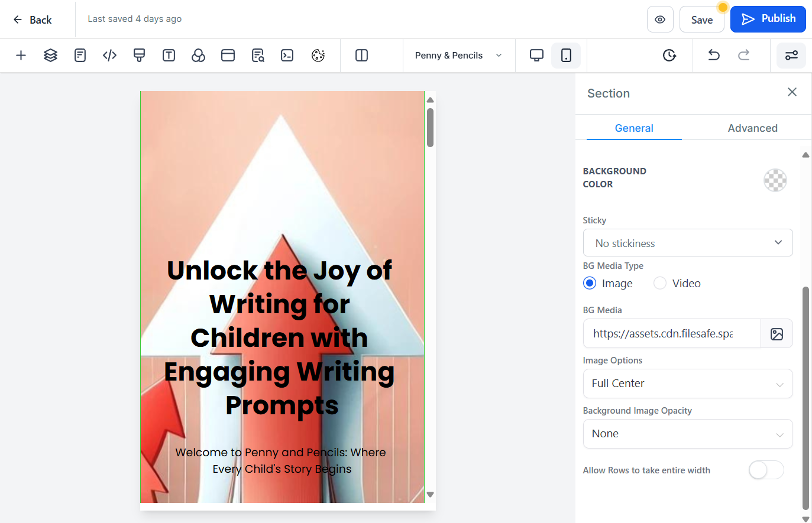Image resolution: width=812 pixels, height=523 pixels.
Task: Open the cookie consent icon
Action: point(318,56)
